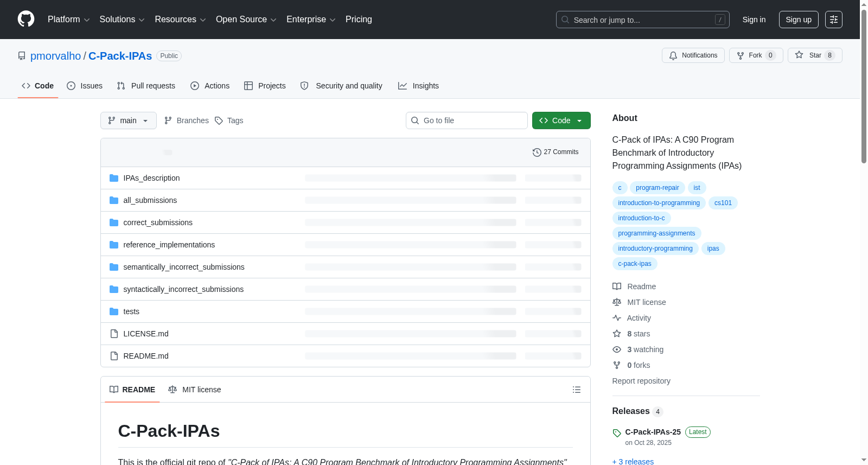The height and width of the screenshot is (465, 868).
Task: Switch to the Issues tab
Action: [85, 86]
